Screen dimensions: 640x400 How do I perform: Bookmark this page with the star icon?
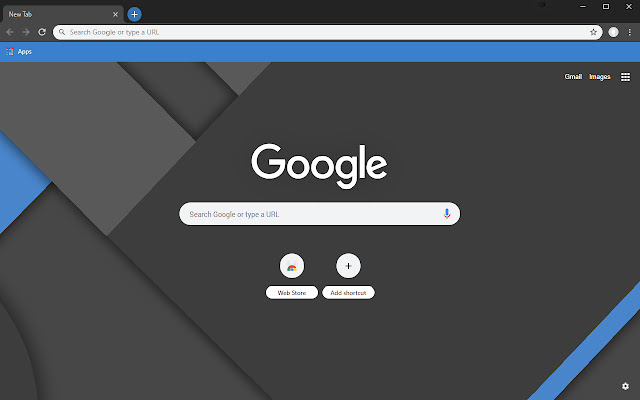[593, 32]
